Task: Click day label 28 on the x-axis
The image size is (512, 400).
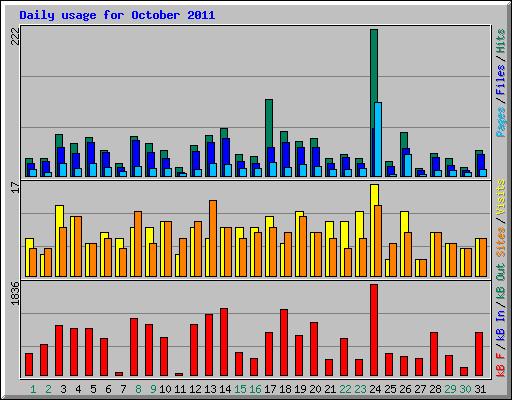Action: tap(435, 389)
